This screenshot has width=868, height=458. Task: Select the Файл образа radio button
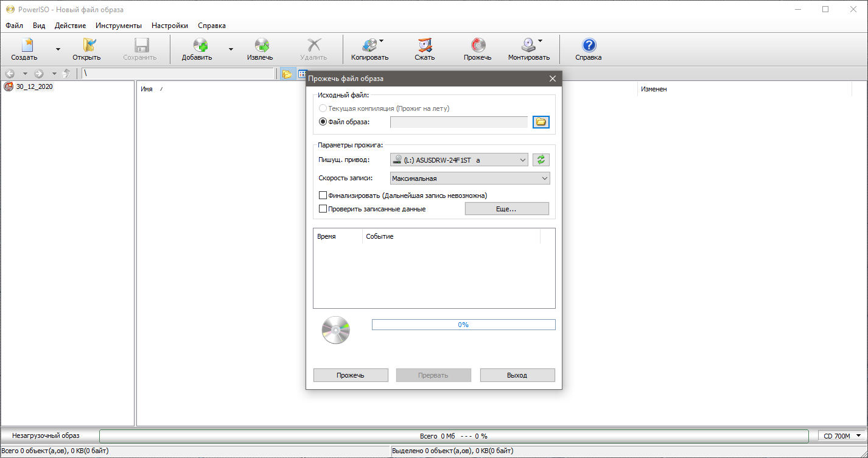[323, 122]
